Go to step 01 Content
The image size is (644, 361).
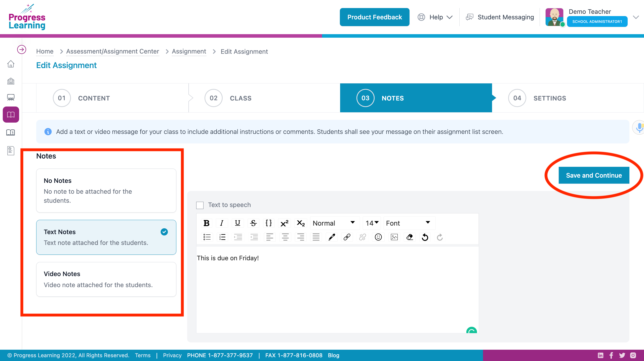112,98
